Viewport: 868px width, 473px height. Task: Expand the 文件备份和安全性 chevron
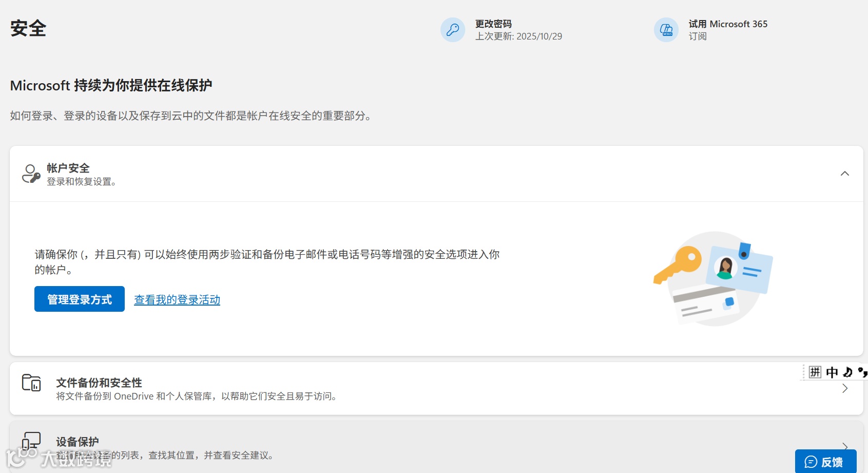[845, 389]
